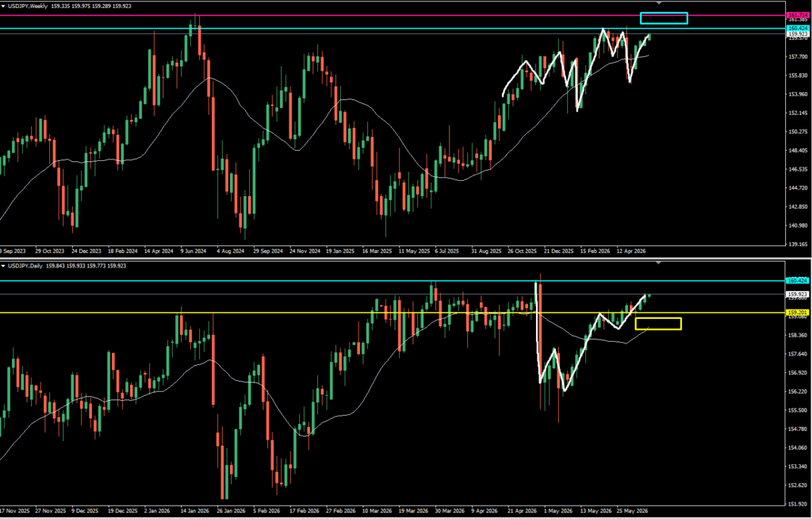The width and height of the screenshot is (812, 519).
Task: Click 146.535 on the Weekly price scale
Action: (x=798, y=169)
